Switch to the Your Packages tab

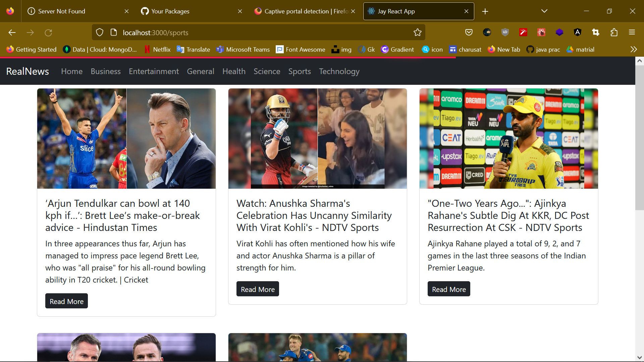(x=170, y=11)
